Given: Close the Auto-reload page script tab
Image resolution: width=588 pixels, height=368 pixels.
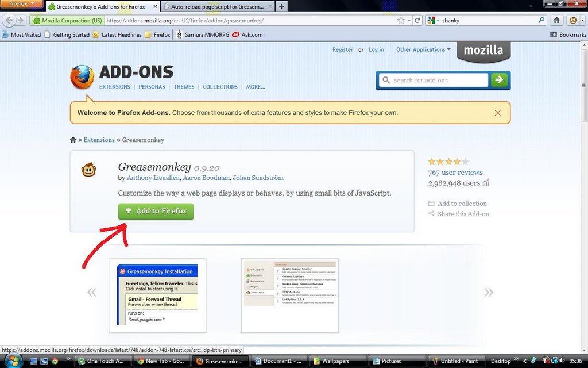Looking at the screenshot, I should [x=270, y=7].
